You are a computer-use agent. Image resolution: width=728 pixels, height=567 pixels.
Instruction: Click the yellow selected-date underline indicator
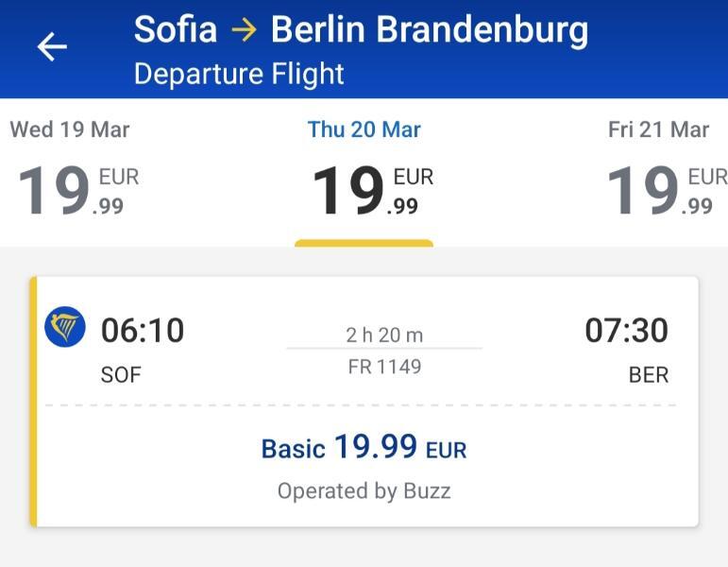pos(364,243)
